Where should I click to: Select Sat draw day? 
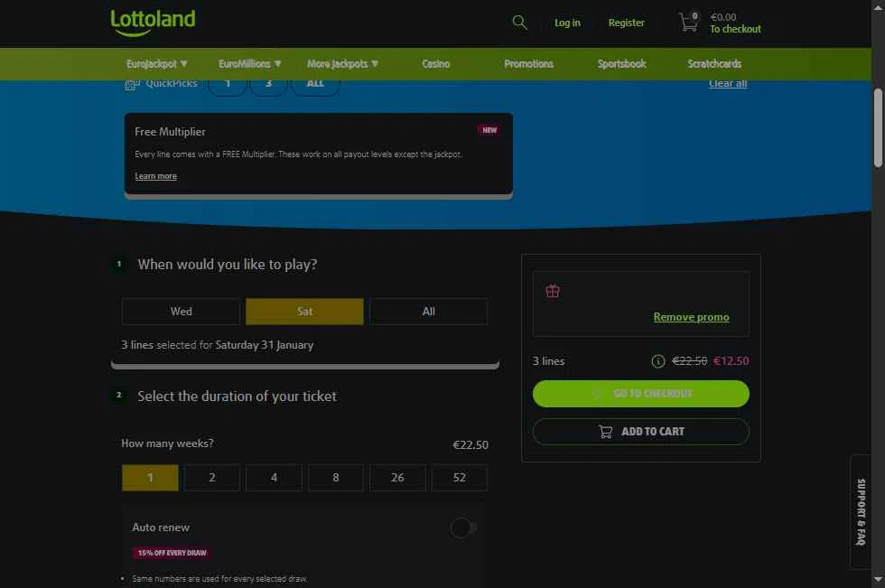click(305, 312)
